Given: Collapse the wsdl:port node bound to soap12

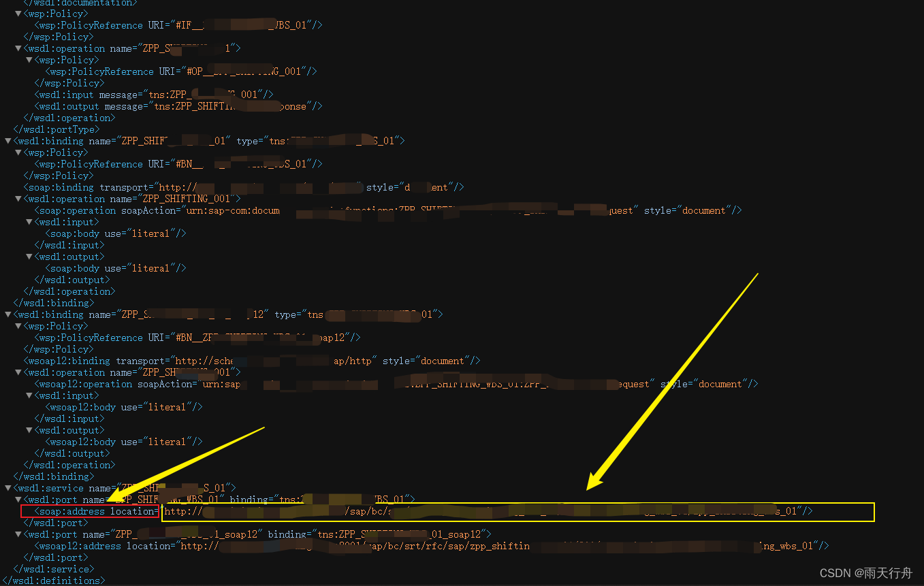Looking at the screenshot, I should [x=19, y=534].
